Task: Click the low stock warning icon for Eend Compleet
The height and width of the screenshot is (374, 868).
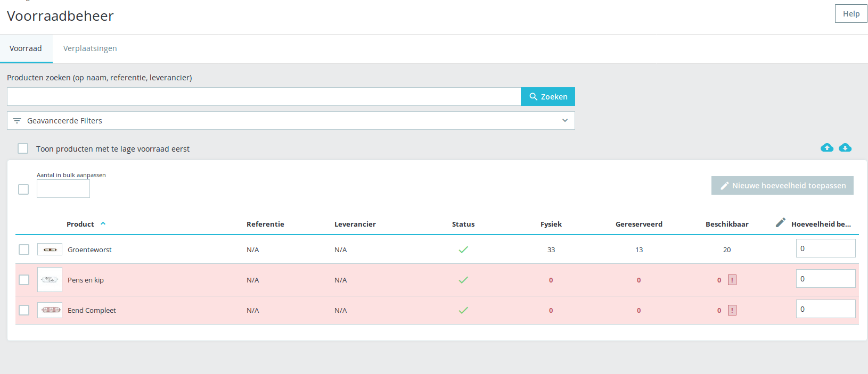Action: click(732, 310)
